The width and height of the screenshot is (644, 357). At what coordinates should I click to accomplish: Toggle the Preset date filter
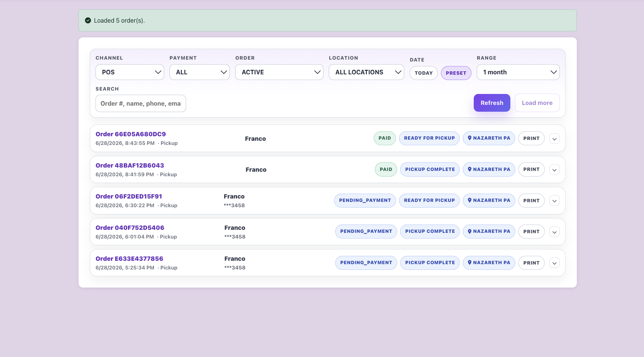456,73
